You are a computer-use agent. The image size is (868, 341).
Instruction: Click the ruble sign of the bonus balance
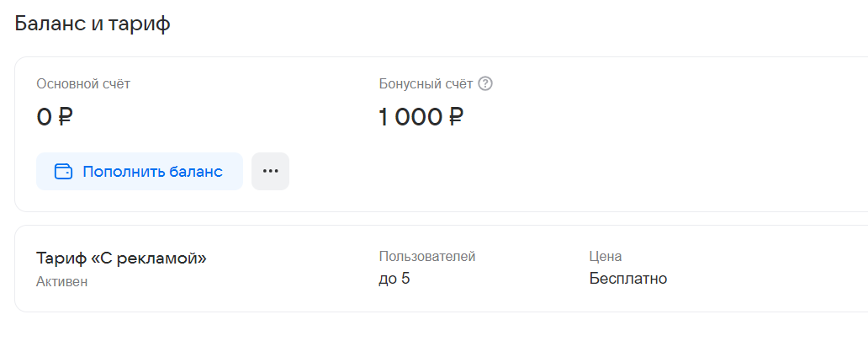[456, 117]
